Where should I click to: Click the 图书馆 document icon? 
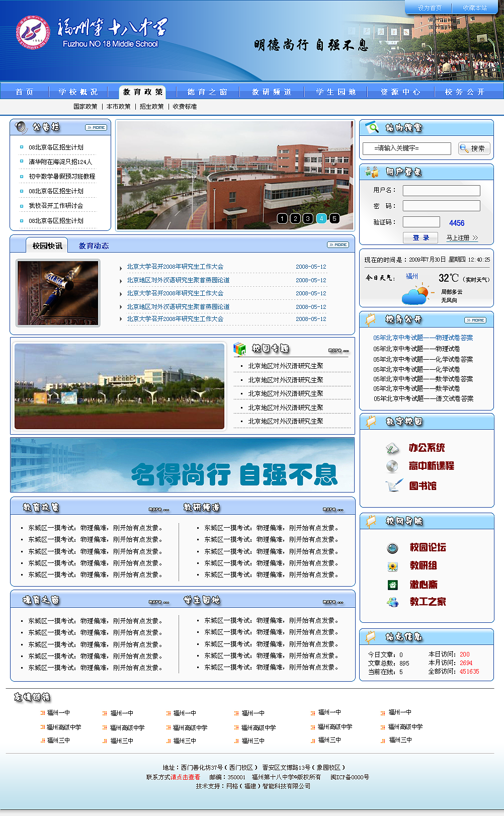(393, 485)
